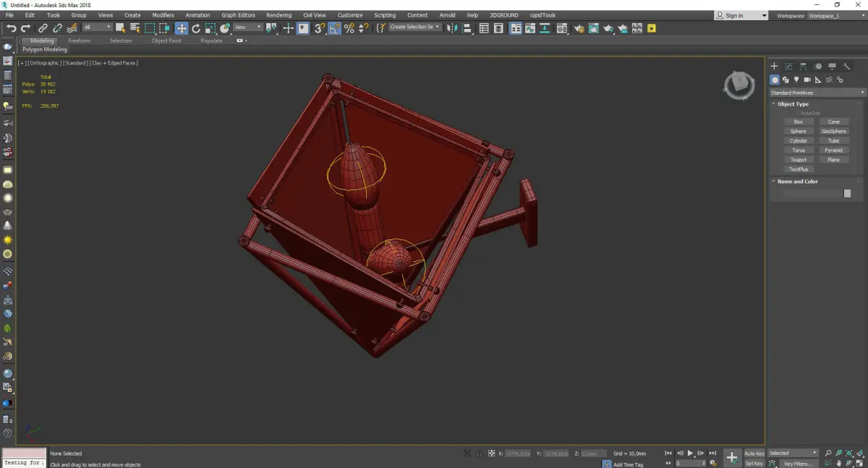Open Select by Name list
The height and width of the screenshot is (468, 868).
tap(135, 28)
